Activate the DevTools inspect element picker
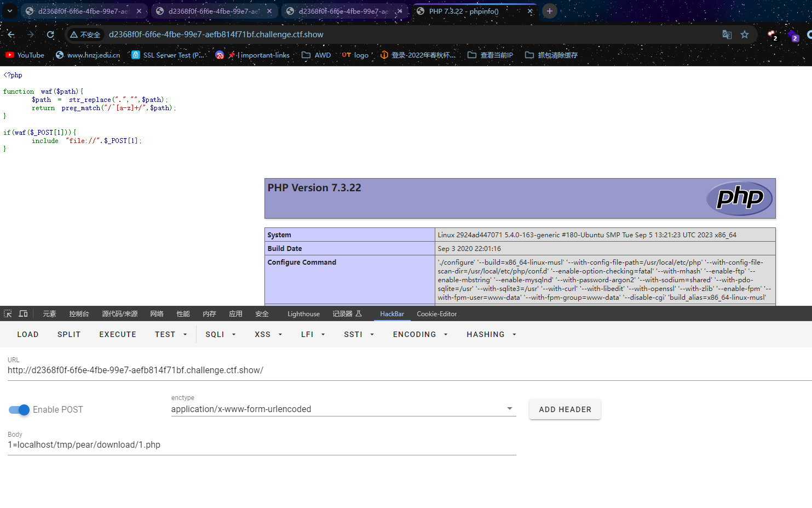The width and height of the screenshot is (812, 508). (8, 314)
